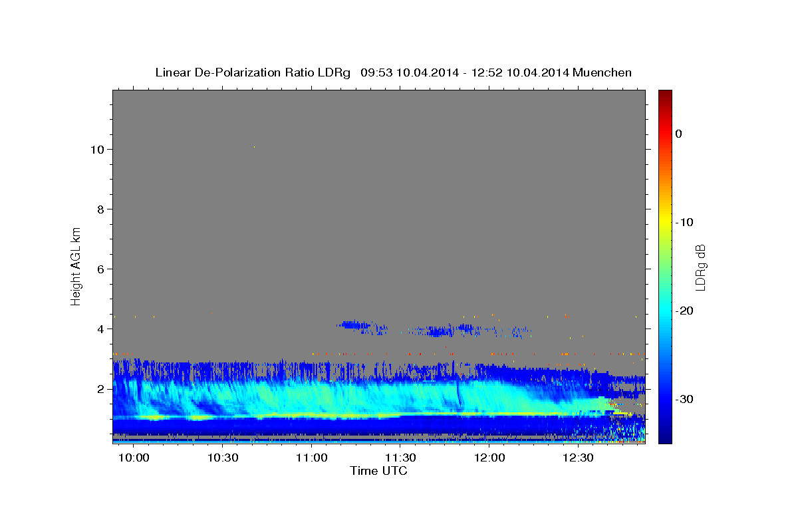
Task: Click the blue cloud patch near 4 km at 11:15
Action: [x=354, y=325]
